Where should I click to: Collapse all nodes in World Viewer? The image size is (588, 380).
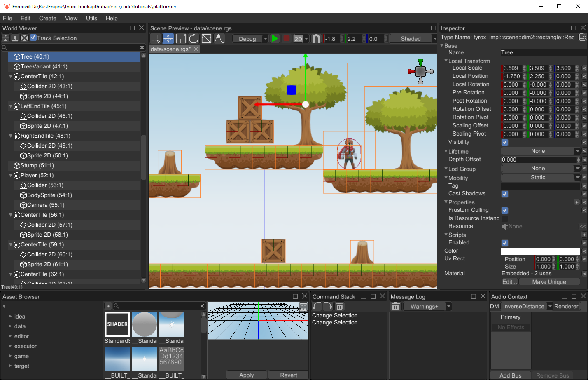pos(5,38)
